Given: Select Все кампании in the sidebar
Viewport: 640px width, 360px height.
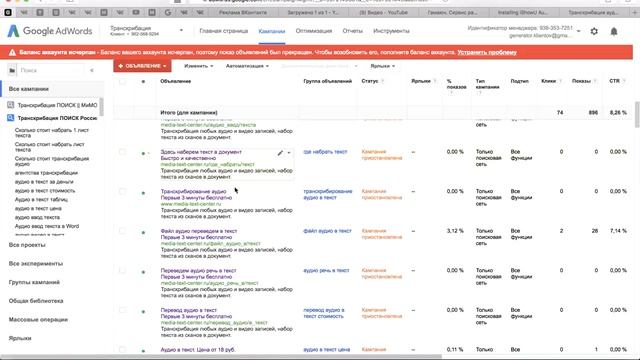Looking at the screenshot, I should [29, 89].
